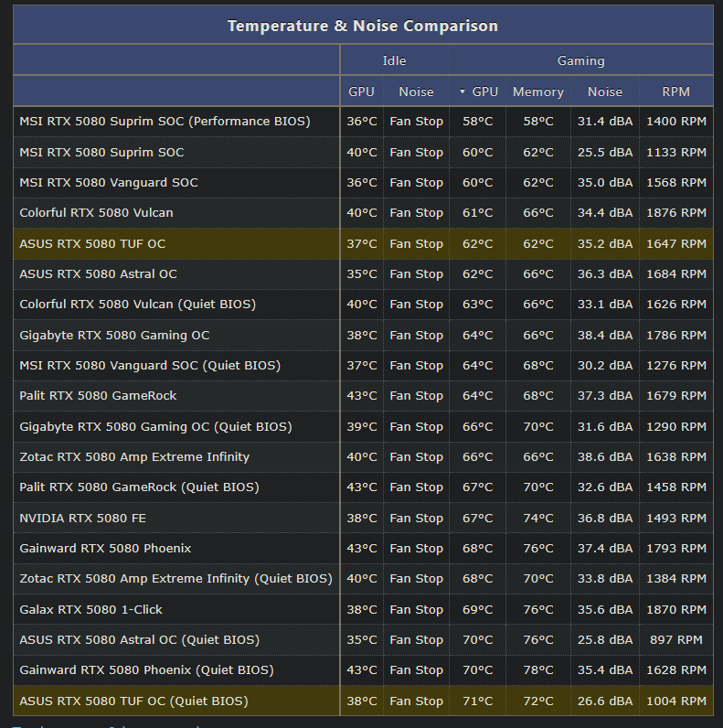This screenshot has height=728, width=723.
Task: Click 71°C gaming GPU temperature
Action: point(477,701)
